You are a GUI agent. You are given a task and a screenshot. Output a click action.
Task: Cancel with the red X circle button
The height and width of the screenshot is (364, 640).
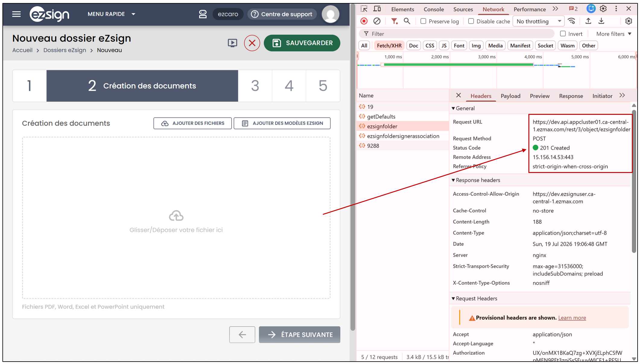(x=252, y=43)
